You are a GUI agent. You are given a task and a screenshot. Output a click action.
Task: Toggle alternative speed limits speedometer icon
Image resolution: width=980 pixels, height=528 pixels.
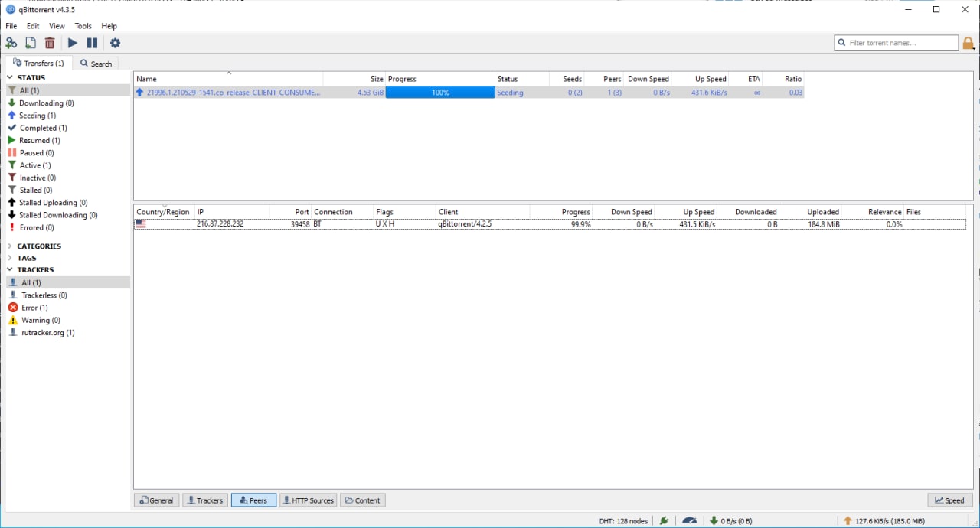[690, 520]
